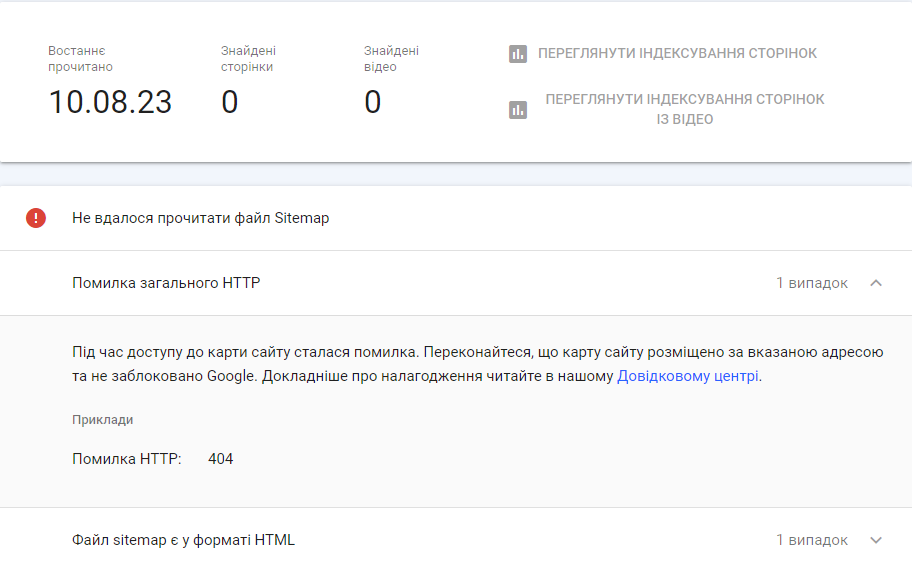912x570 pixels.
Task: Click the "Знайдені відео" label
Action: pyautogui.click(x=391, y=58)
